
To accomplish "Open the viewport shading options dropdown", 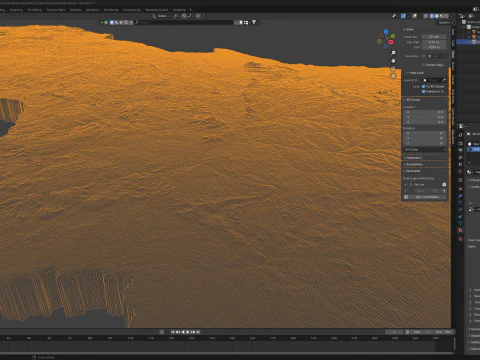I will pyautogui.click(x=451, y=16).
